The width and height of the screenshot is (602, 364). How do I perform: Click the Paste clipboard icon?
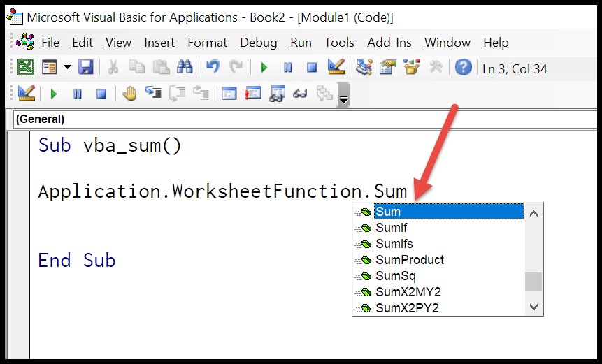162,68
